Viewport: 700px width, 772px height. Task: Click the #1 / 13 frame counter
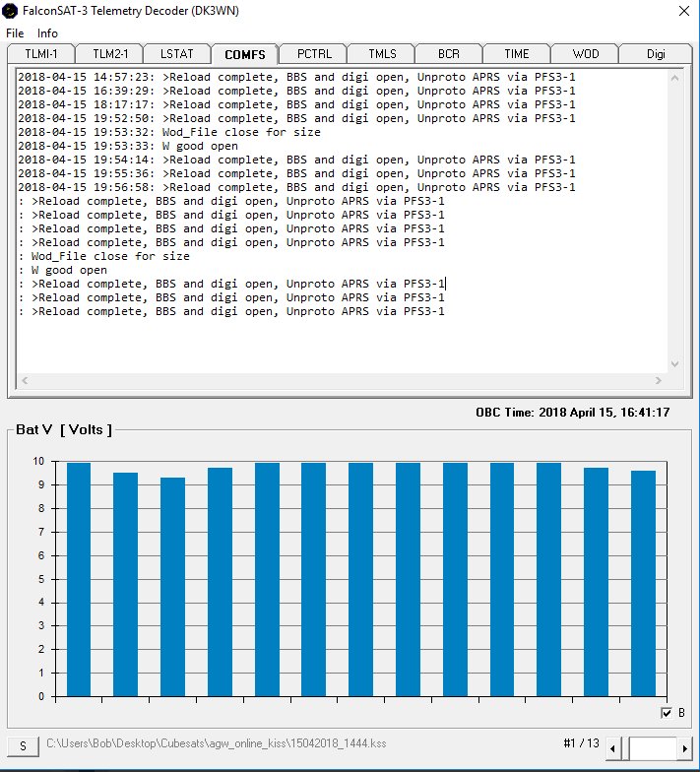point(581,742)
